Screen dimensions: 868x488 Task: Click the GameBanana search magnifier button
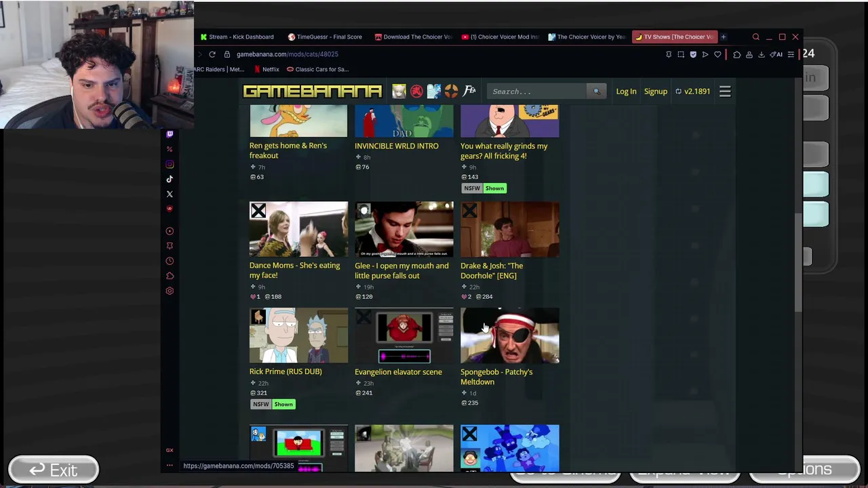597,91
